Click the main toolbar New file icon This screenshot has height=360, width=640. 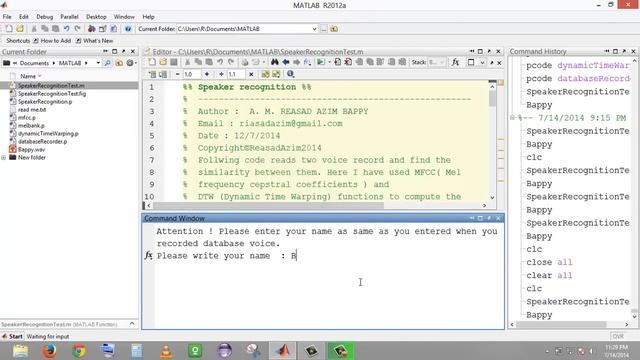click(9, 29)
